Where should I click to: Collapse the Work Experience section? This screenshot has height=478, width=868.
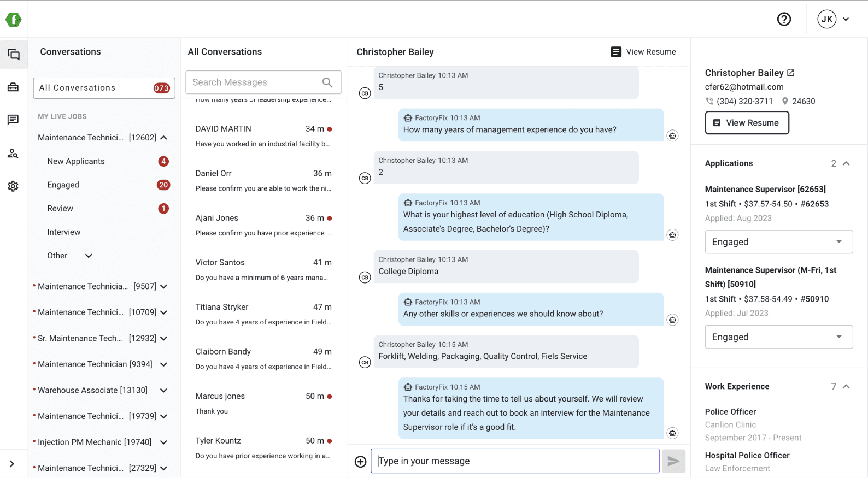[846, 386]
